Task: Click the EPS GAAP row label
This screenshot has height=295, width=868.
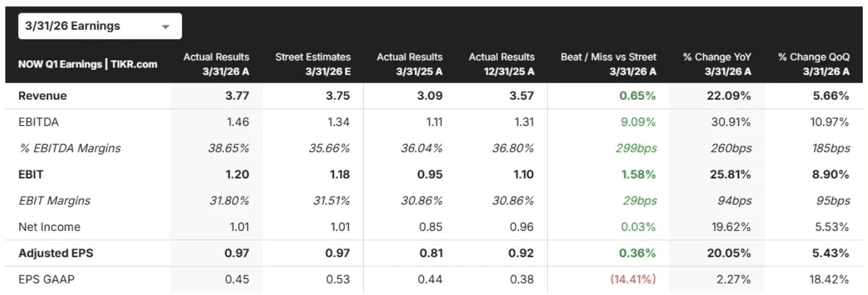Action: pyautogui.click(x=46, y=279)
